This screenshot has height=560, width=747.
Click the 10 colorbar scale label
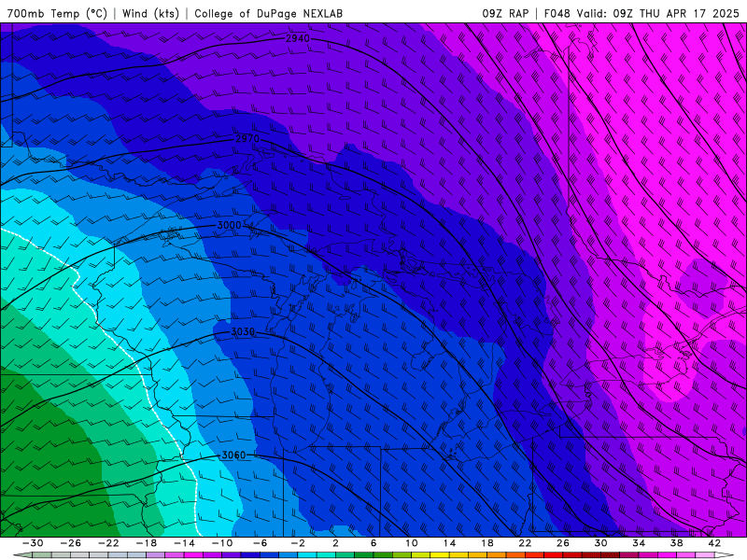pyautogui.click(x=412, y=543)
